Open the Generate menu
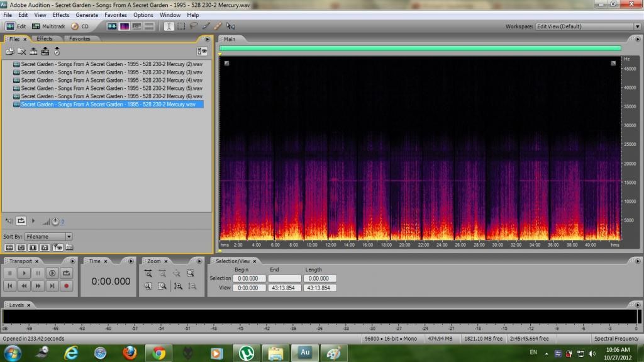 pos(87,15)
